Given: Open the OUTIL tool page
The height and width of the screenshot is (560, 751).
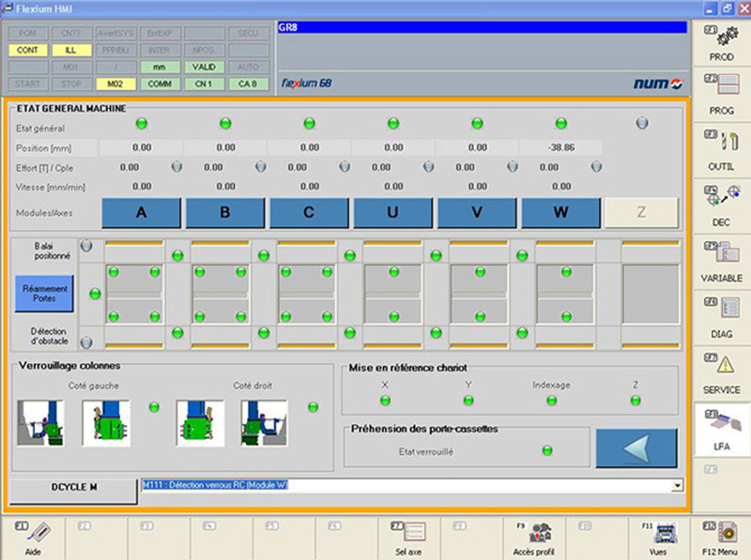Looking at the screenshot, I should click(721, 150).
